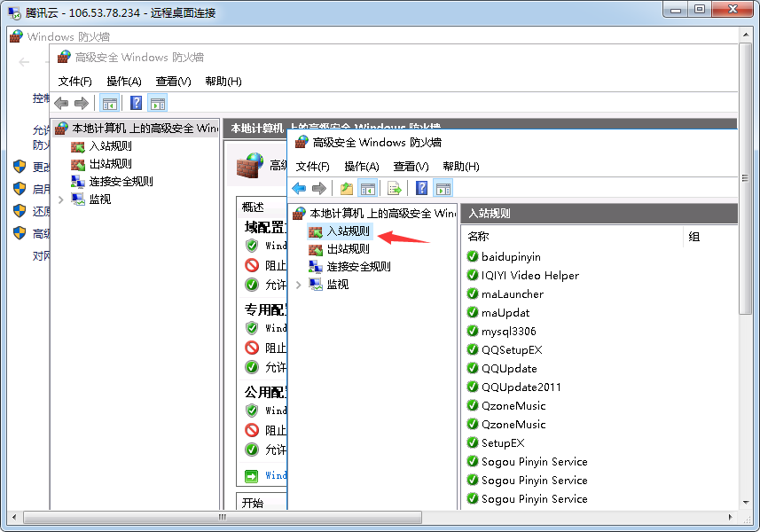Screen dimensions: 760x532
Task: Click Forward arrow in back firewall window toolbar
Action: [x=82, y=103]
